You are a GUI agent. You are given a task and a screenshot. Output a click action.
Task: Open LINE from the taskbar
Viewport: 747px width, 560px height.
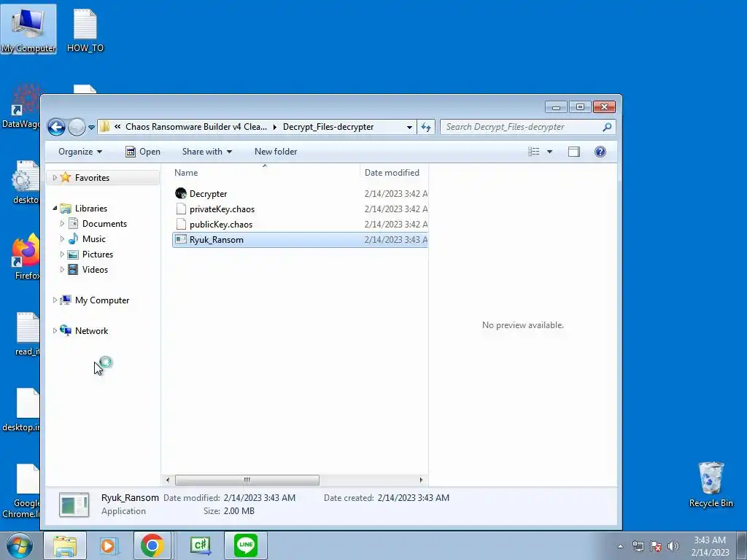(246, 545)
